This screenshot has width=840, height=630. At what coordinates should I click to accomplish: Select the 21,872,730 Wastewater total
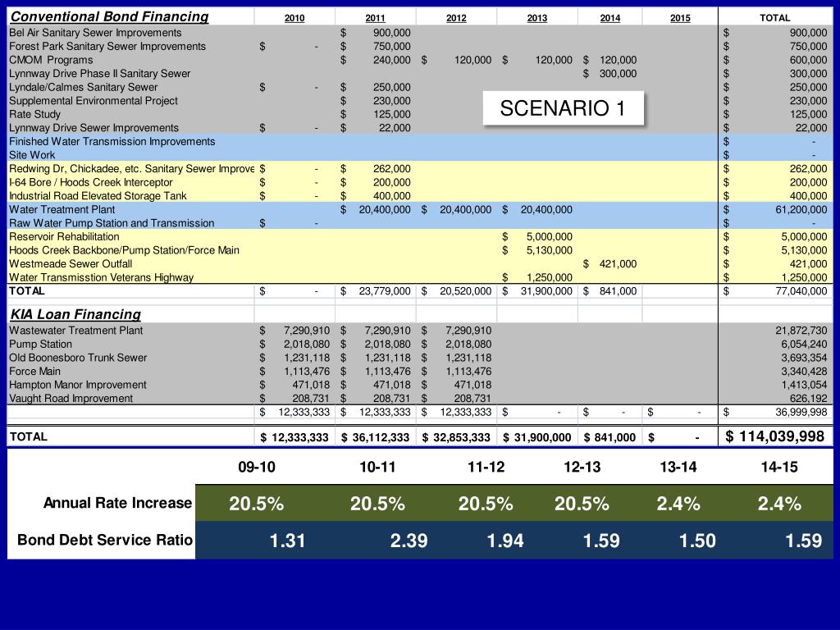pos(801,331)
